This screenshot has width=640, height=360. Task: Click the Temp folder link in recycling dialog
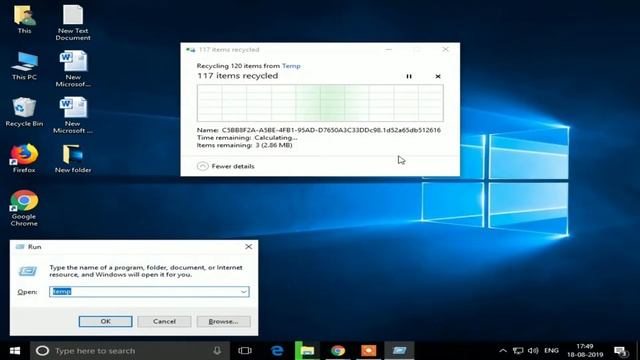click(291, 66)
